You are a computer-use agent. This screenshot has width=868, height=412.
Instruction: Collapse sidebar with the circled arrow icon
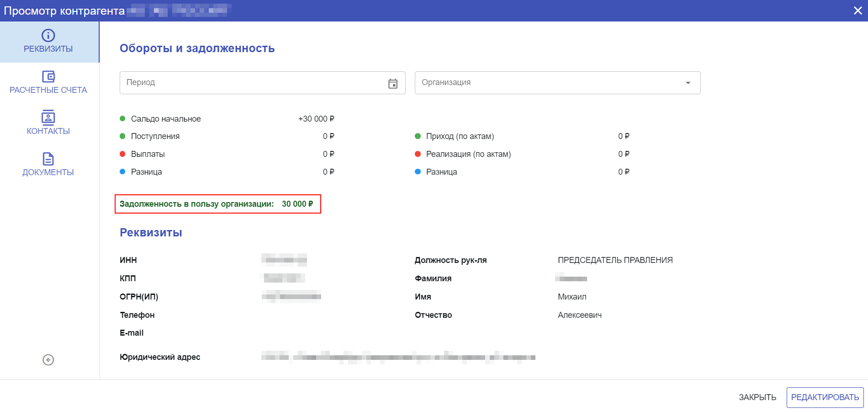point(48,360)
